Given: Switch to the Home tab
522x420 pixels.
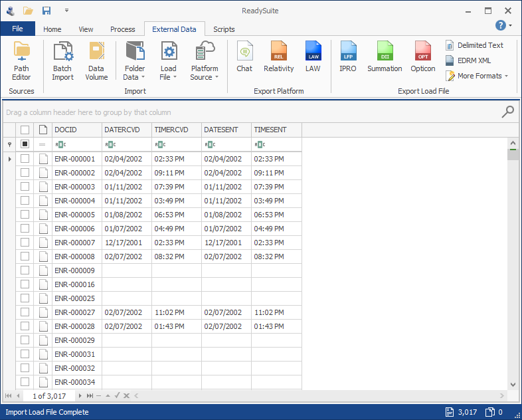Looking at the screenshot, I should 52,29.
